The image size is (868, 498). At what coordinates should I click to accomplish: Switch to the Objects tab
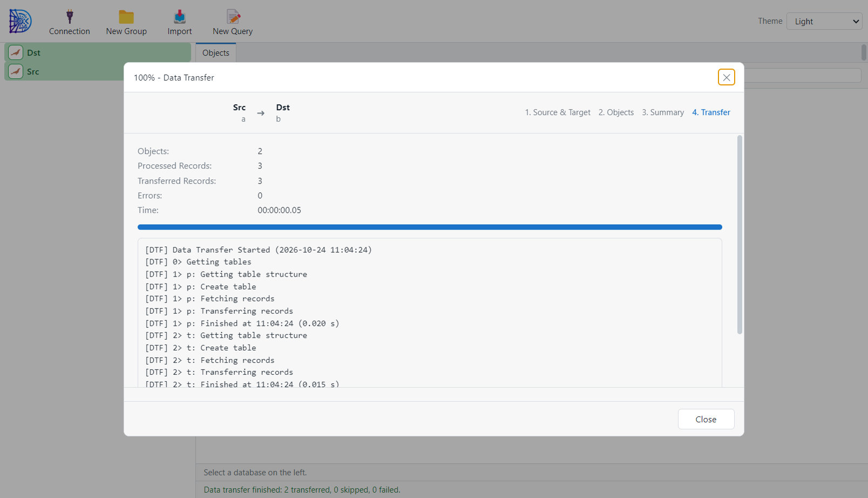[x=216, y=52]
